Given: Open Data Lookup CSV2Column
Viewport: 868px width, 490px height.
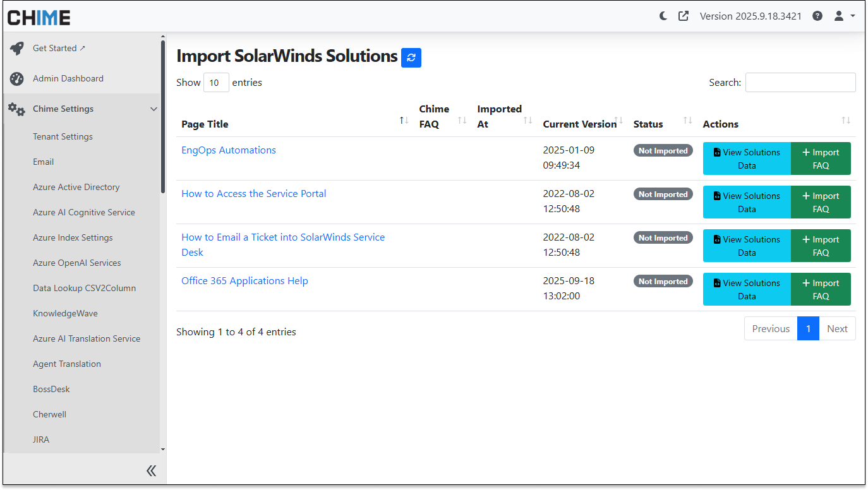Looking at the screenshot, I should [x=84, y=288].
